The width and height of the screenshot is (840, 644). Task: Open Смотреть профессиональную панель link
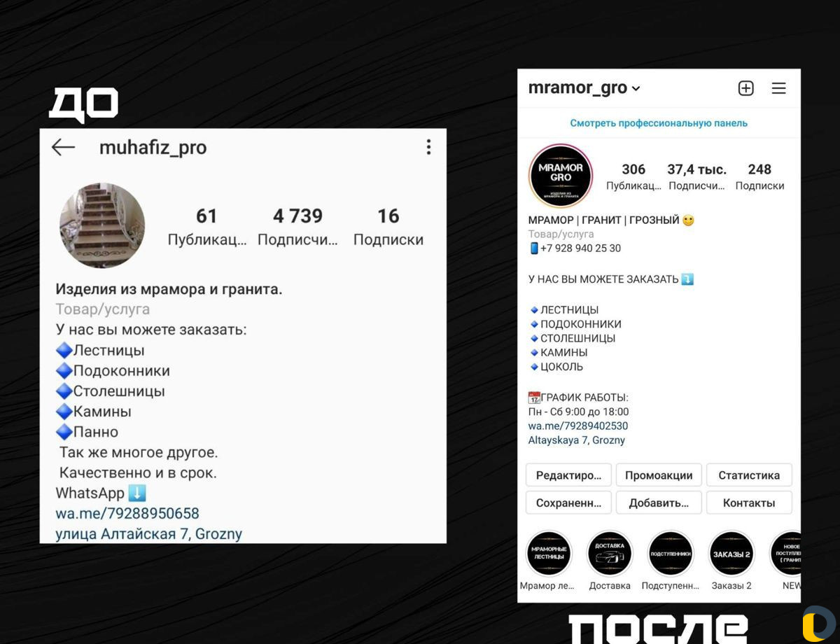click(659, 123)
